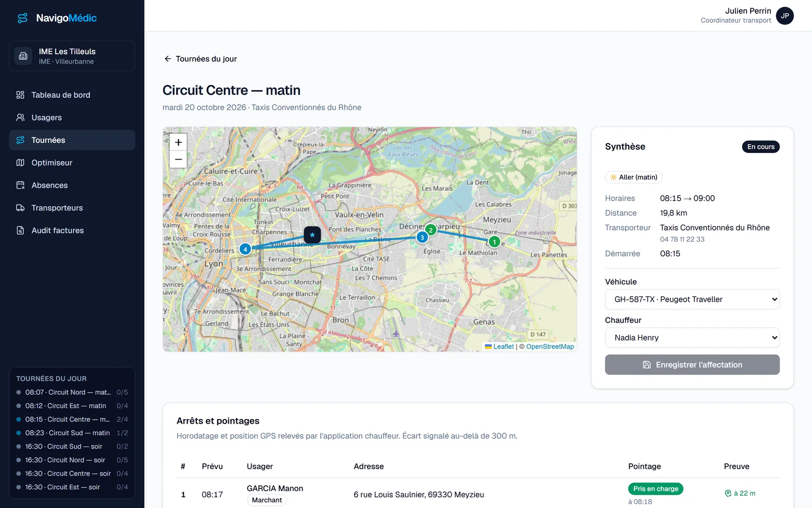
Task: Click the Usagers person icon
Action: tap(20, 117)
